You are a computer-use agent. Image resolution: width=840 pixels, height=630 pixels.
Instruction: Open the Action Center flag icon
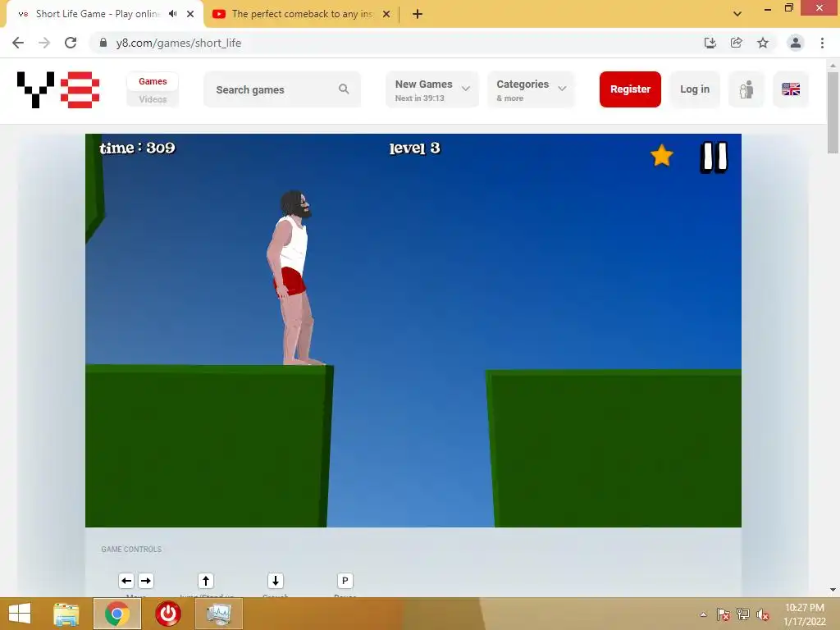(723, 614)
